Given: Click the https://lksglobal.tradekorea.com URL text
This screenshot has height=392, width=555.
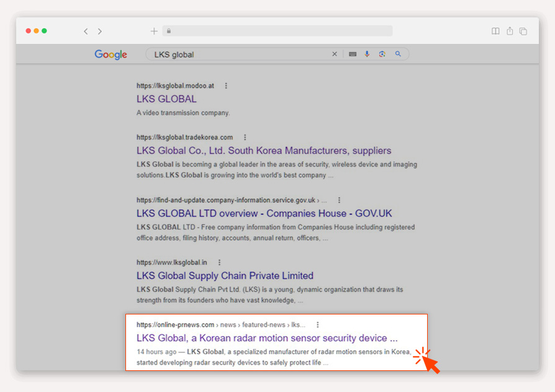Looking at the screenshot, I should point(185,137).
